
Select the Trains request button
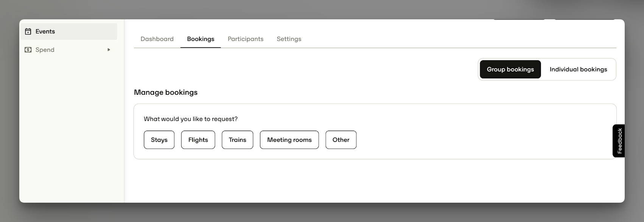[x=238, y=140]
